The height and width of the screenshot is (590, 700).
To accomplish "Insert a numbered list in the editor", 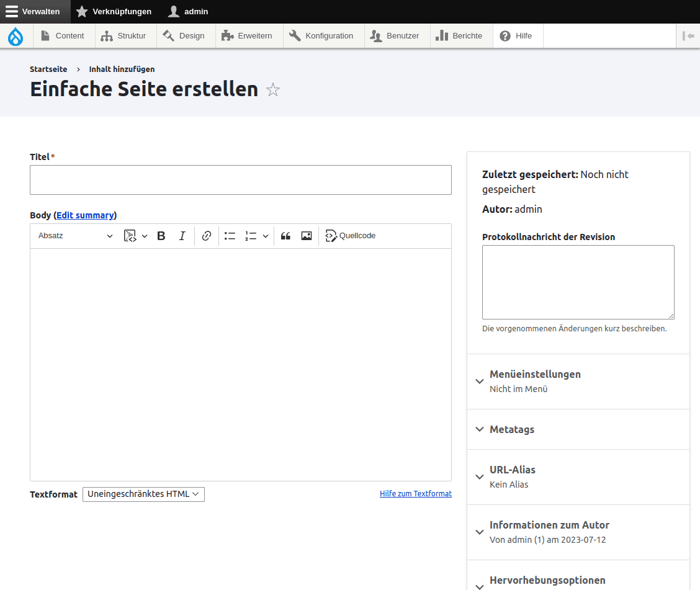I will point(251,236).
